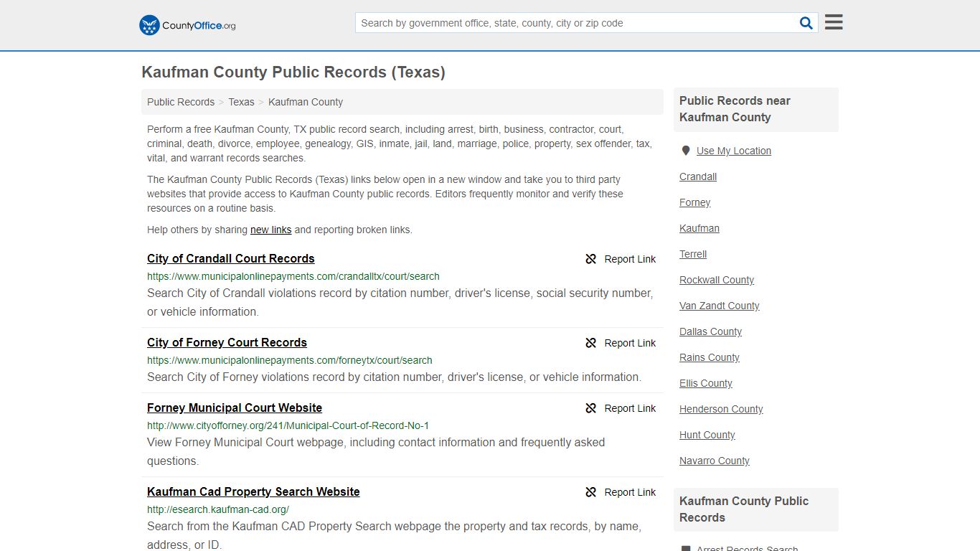
Task: Report link for Kaufman Cad Property Search
Action: pyautogui.click(x=630, y=492)
